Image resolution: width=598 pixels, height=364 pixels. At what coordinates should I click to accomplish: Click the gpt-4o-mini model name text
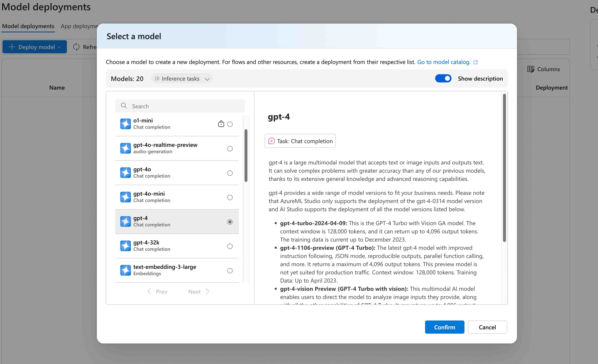(x=149, y=194)
